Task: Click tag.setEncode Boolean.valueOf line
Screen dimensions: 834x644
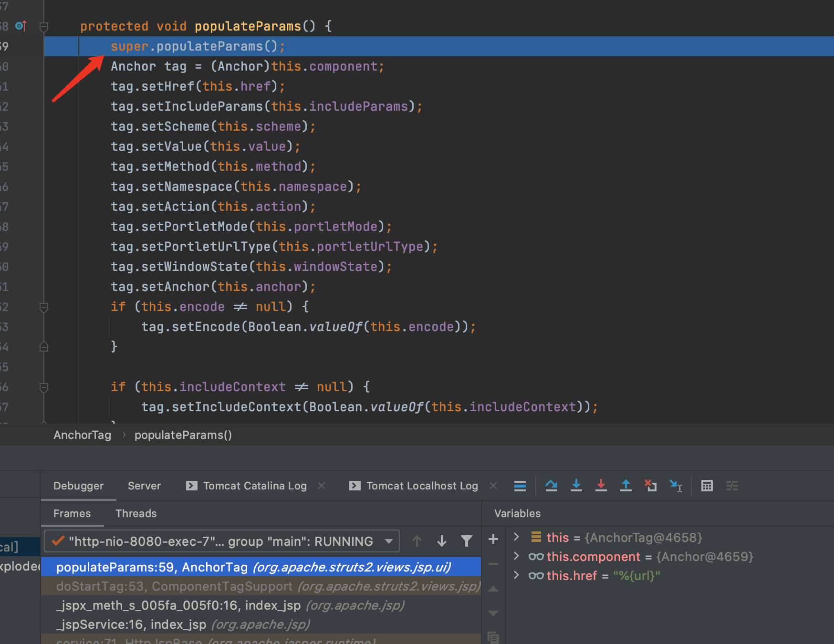Action: tap(308, 327)
